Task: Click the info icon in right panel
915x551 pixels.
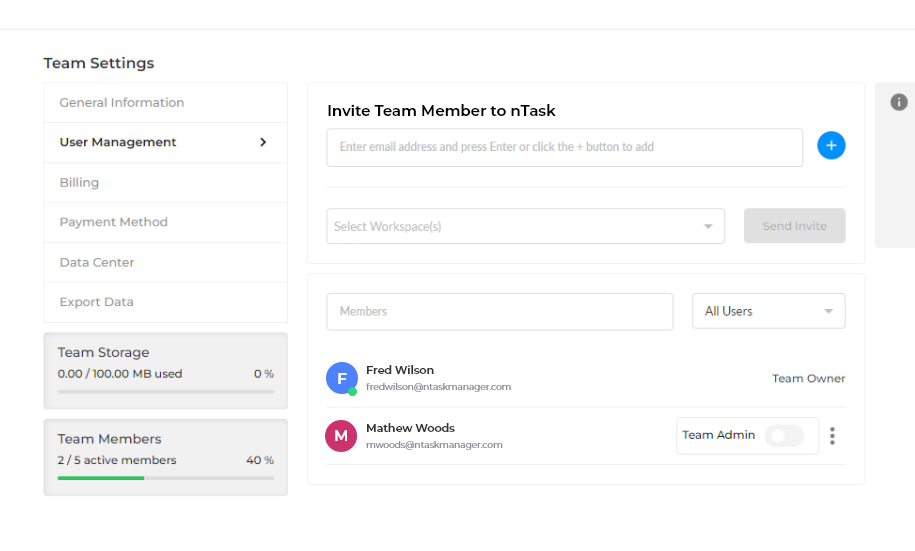Action: tap(899, 102)
